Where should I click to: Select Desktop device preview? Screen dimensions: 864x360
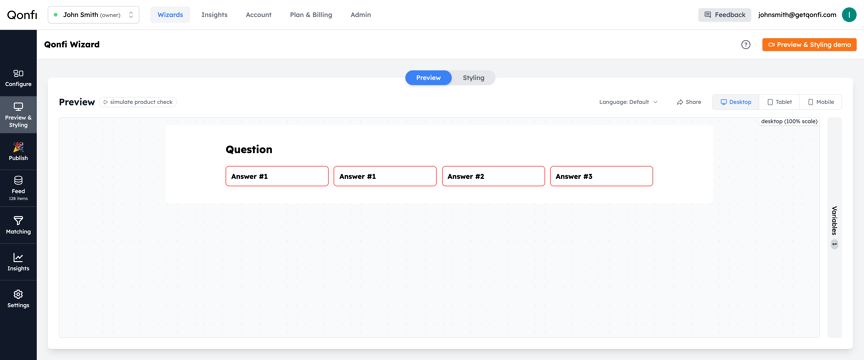pyautogui.click(x=736, y=102)
